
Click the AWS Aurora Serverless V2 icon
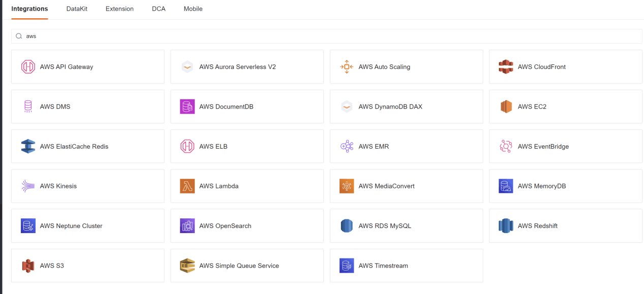188,67
